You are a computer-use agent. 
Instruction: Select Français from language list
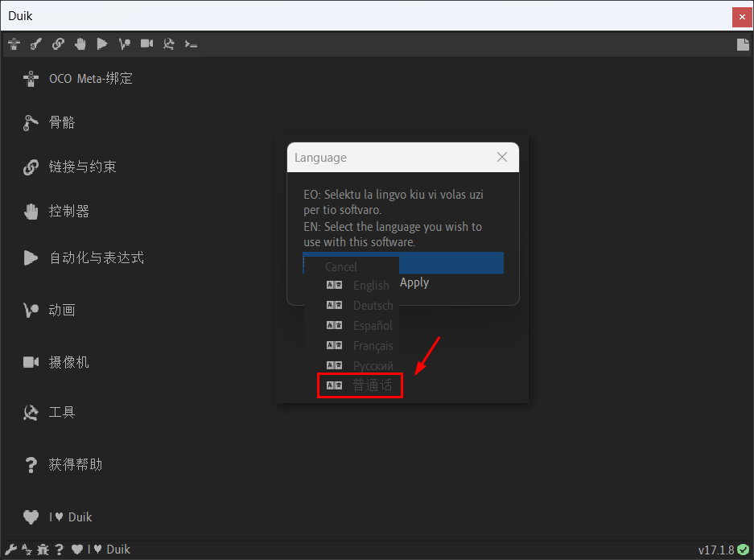tap(361, 346)
